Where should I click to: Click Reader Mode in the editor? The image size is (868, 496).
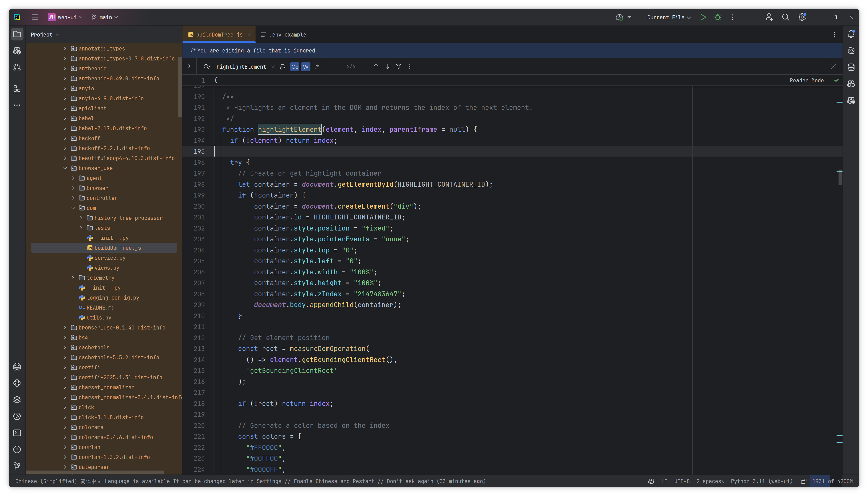point(806,80)
